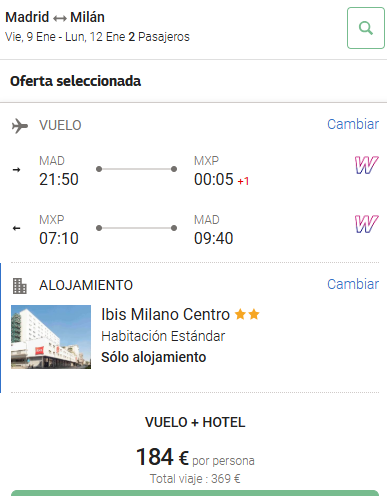Change the selected accommodation
387x496 pixels.
tap(353, 284)
